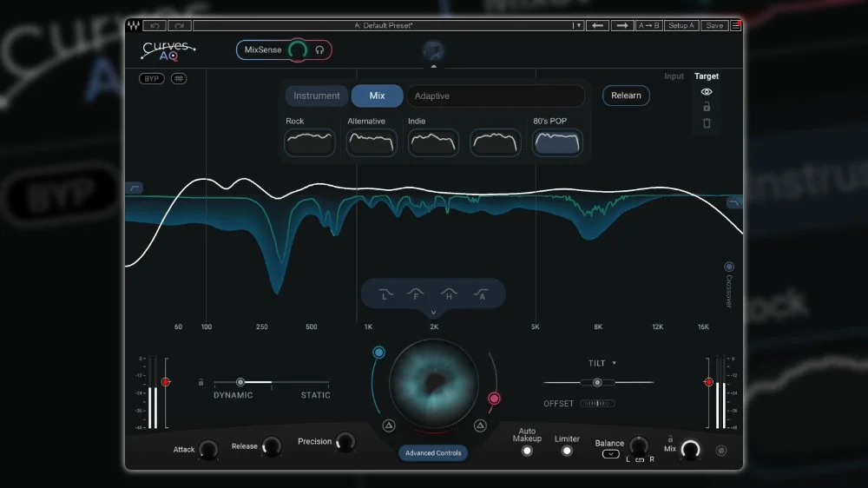This screenshot has width=868, height=488.
Task: Load the next preset arrow
Action: (622, 25)
